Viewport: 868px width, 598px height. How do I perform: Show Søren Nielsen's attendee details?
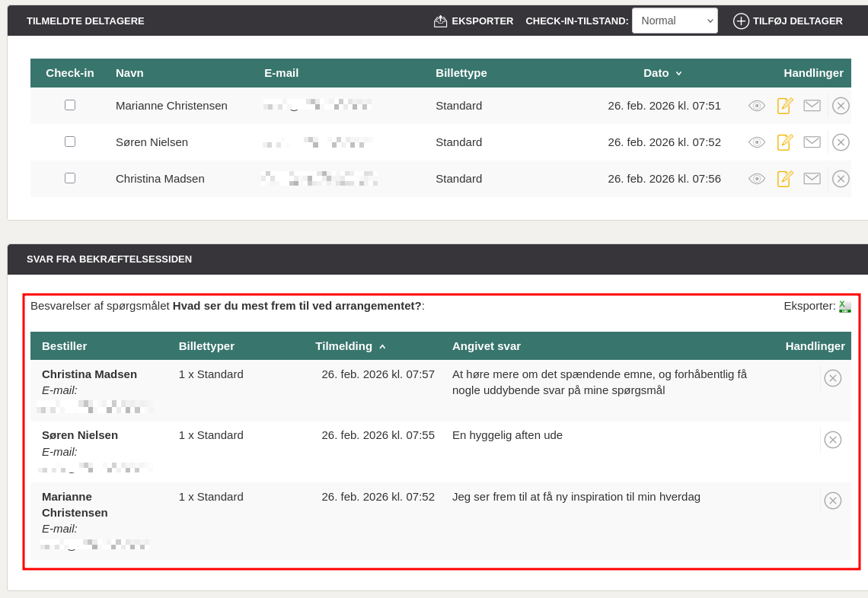(x=756, y=142)
